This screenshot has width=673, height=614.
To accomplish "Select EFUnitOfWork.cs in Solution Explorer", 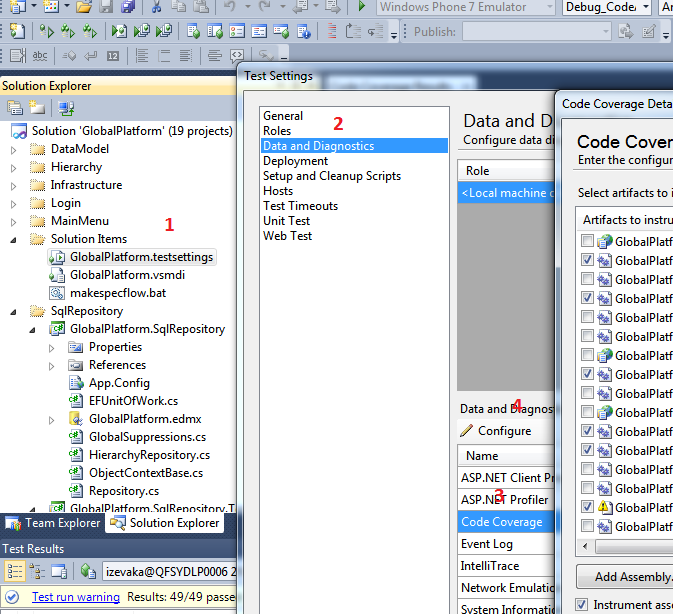I will point(133,401).
